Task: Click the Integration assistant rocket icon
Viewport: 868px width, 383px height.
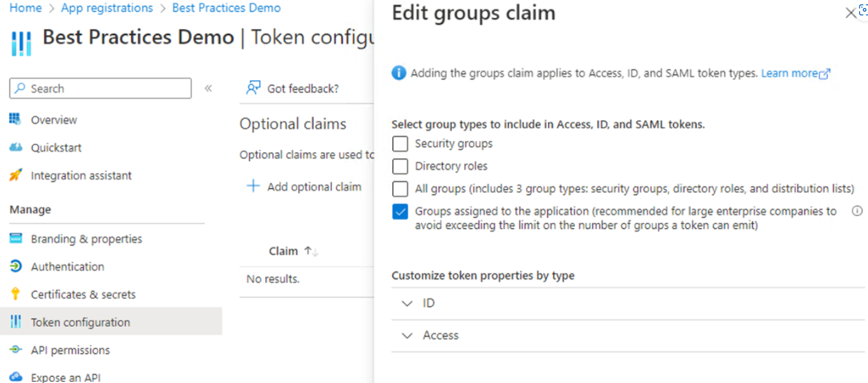Action: [x=15, y=175]
